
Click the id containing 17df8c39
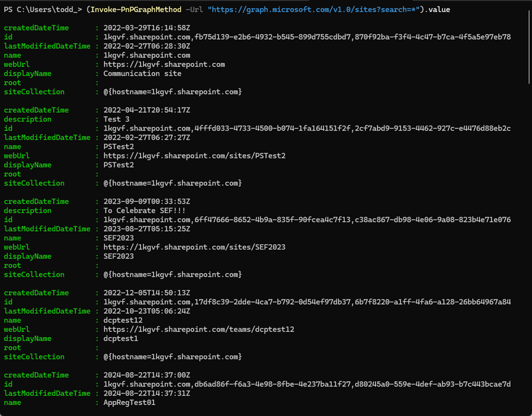coord(307,302)
